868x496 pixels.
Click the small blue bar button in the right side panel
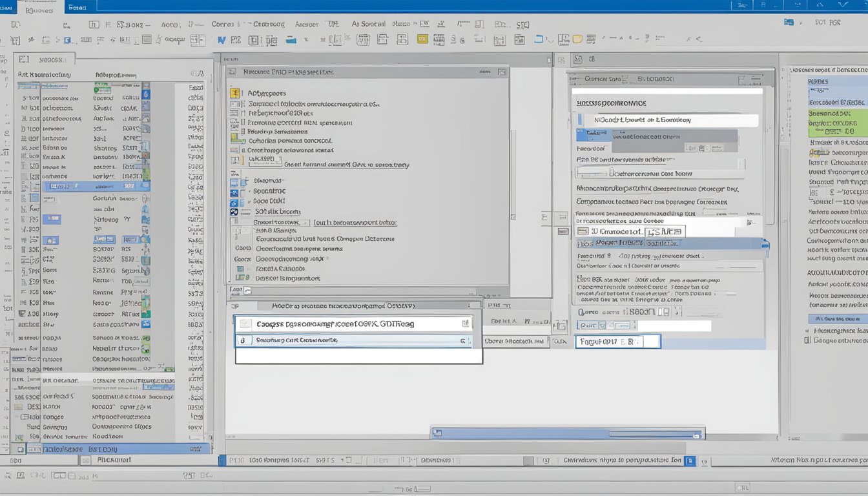click(837, 319)
